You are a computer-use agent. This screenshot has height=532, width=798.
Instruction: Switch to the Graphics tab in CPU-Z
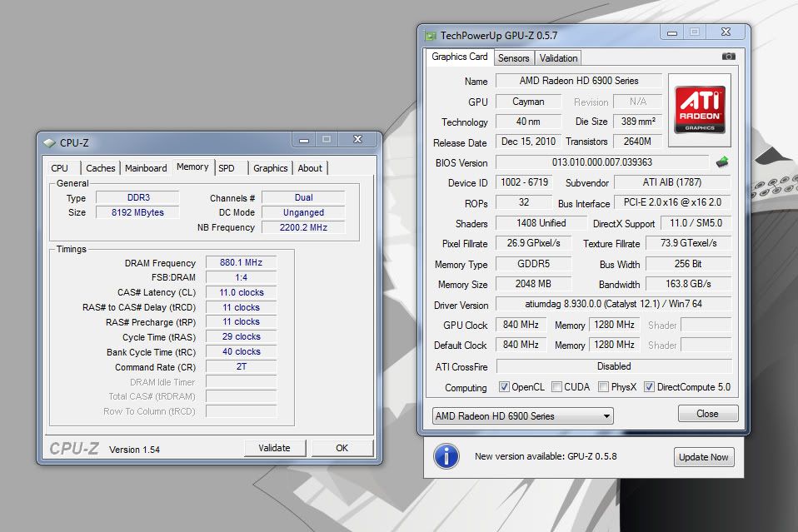pos(270,168)
